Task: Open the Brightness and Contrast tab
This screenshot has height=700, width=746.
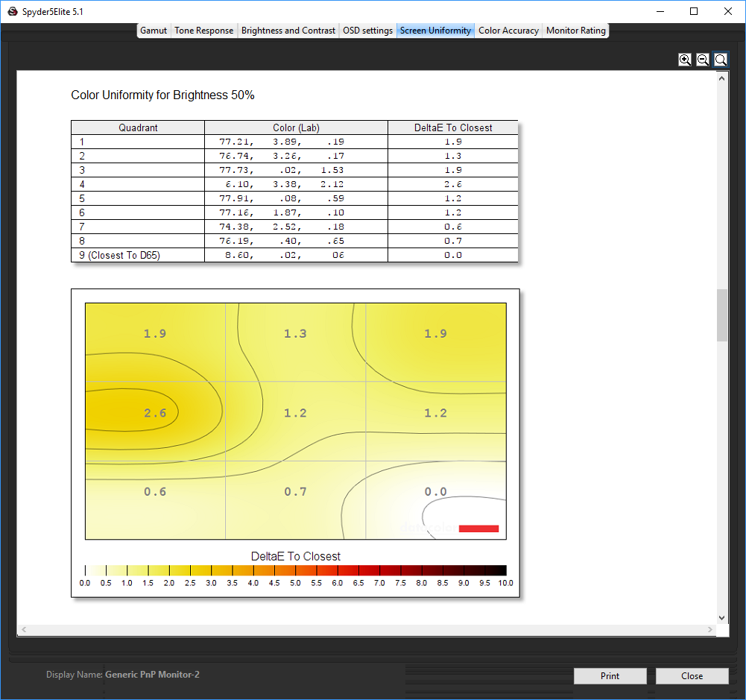Action: point(288,31)
